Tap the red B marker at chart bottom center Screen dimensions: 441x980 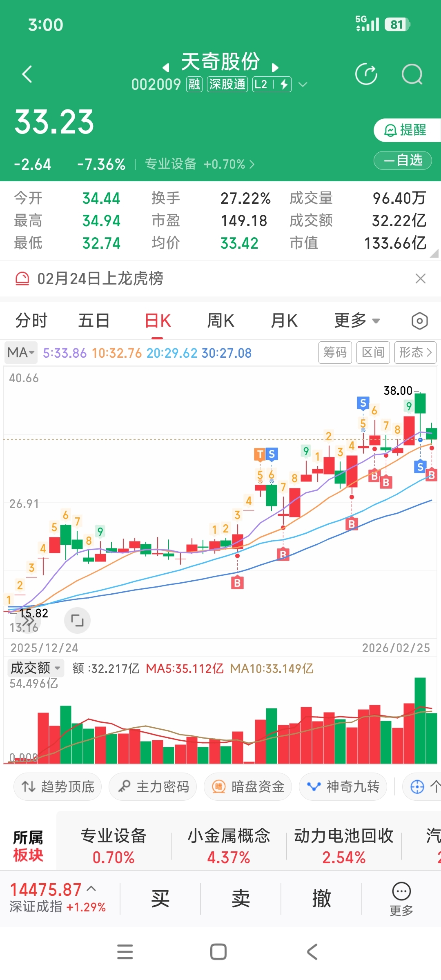coord(237,583)
